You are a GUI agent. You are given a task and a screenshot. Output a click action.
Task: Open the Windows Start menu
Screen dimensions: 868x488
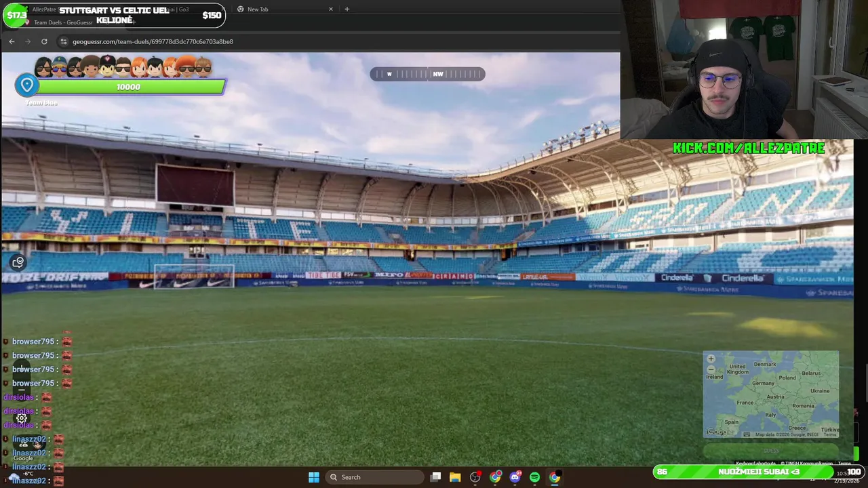(314, 477)
